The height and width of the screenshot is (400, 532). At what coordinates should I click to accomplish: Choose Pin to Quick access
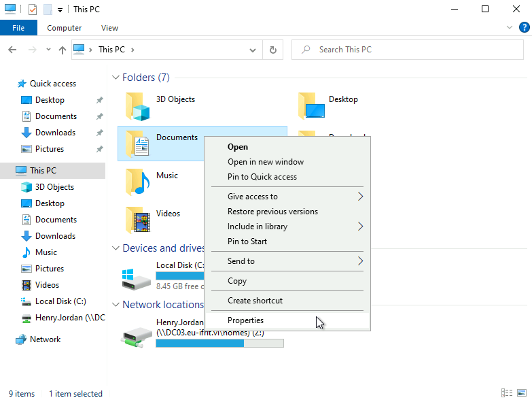(x=287, y=177)
